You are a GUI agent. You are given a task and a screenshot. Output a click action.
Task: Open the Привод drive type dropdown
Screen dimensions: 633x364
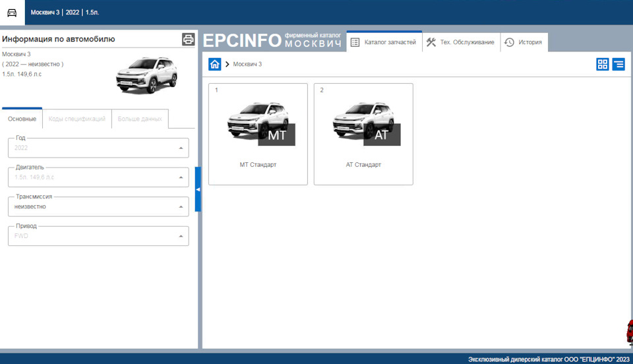[181, 236]
